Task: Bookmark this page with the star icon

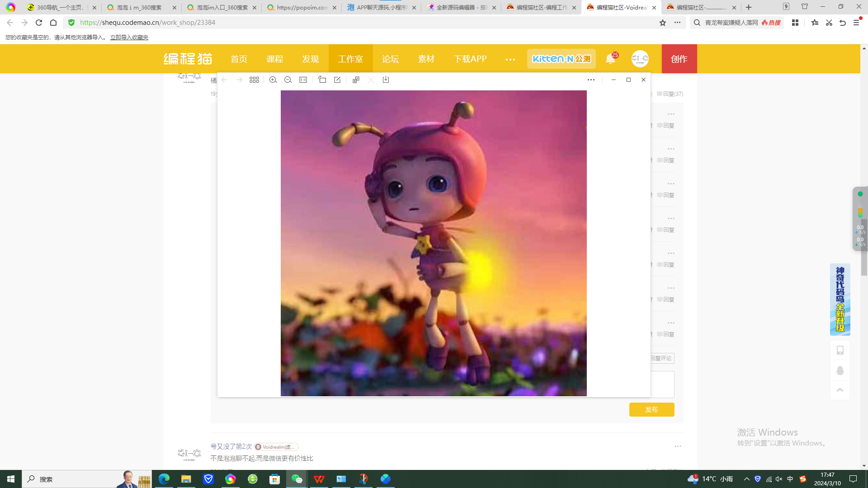Action: coord(663,23)
